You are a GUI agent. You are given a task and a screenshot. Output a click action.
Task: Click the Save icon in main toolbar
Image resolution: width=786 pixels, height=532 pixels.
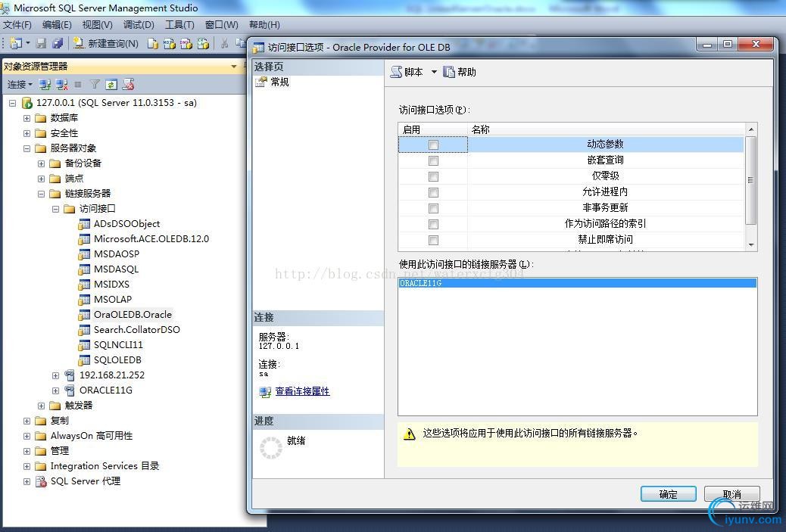(42, 44)
